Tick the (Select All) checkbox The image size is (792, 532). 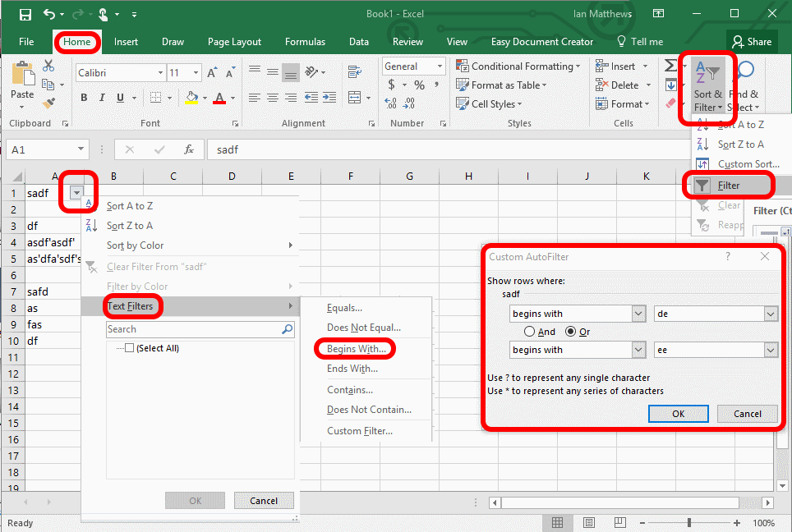pyautogui.click(x=129, y=348)
